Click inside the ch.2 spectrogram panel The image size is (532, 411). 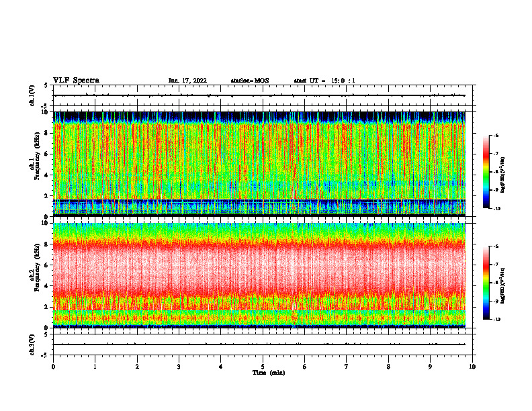coord(259,275)
